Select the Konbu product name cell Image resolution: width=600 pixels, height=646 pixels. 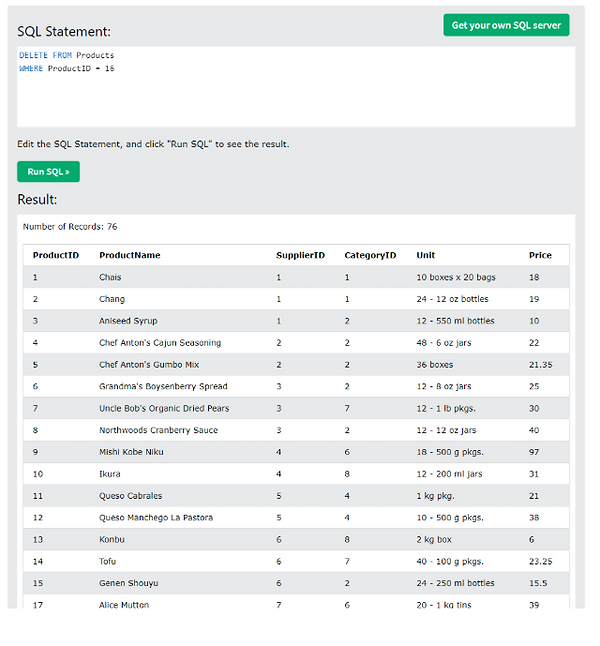pos(112,539)
